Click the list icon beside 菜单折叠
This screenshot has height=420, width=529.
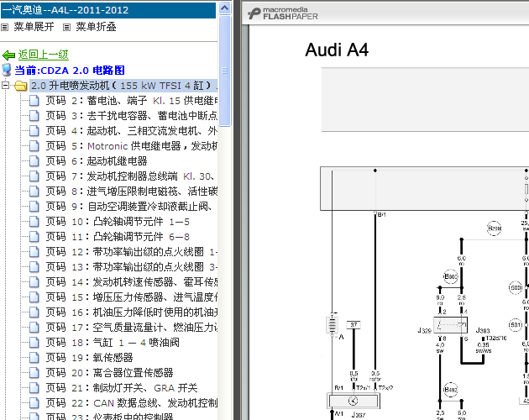coord(67,27)
